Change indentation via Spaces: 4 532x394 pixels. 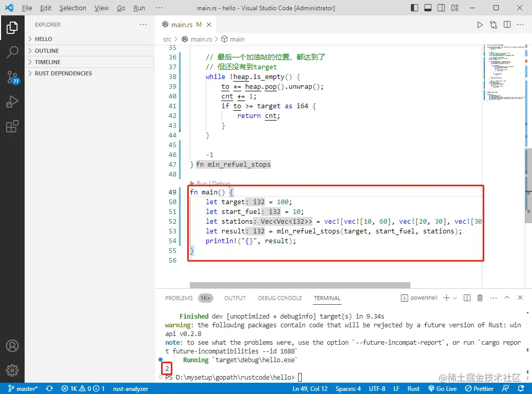point(348,388)
